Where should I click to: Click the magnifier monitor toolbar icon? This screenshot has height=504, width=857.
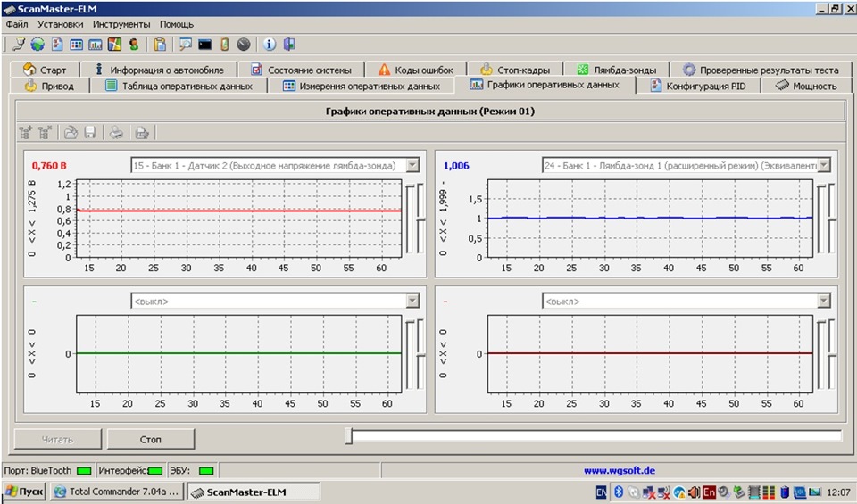[x=186, y=45]
